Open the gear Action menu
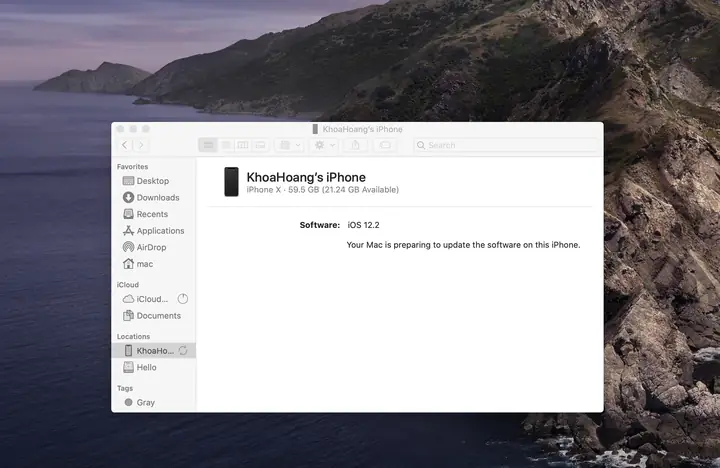This screenshot has width=720, height=468. tap(324, 145)
